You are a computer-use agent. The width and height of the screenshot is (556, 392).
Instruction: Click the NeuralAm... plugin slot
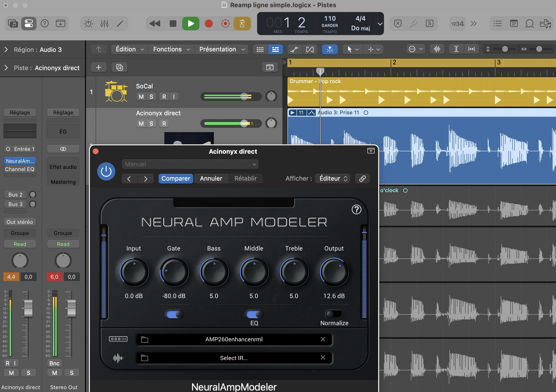coord(20,161)
